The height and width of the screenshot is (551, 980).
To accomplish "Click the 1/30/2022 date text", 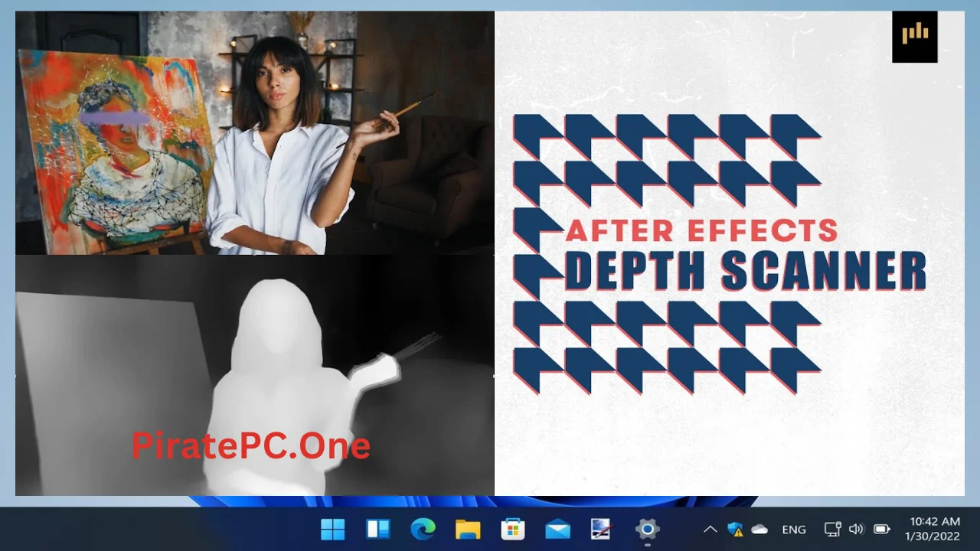I will click(x=933, y=536).
